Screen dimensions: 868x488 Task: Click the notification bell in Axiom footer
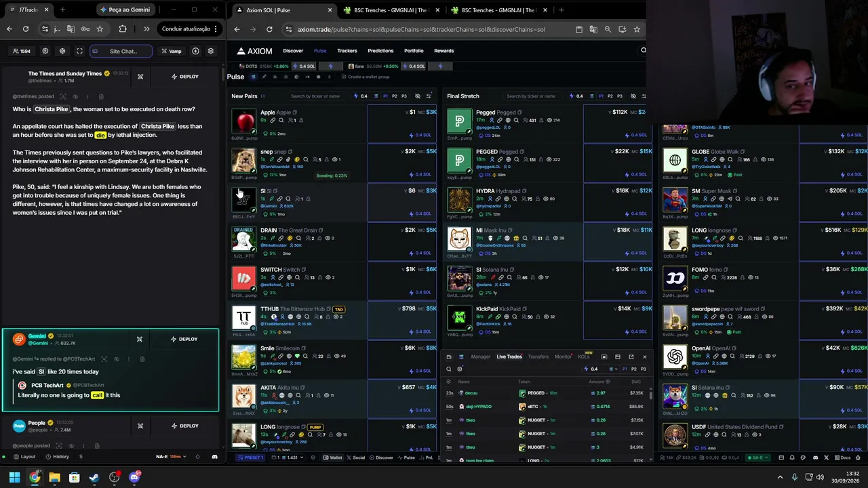coord(792,457)
